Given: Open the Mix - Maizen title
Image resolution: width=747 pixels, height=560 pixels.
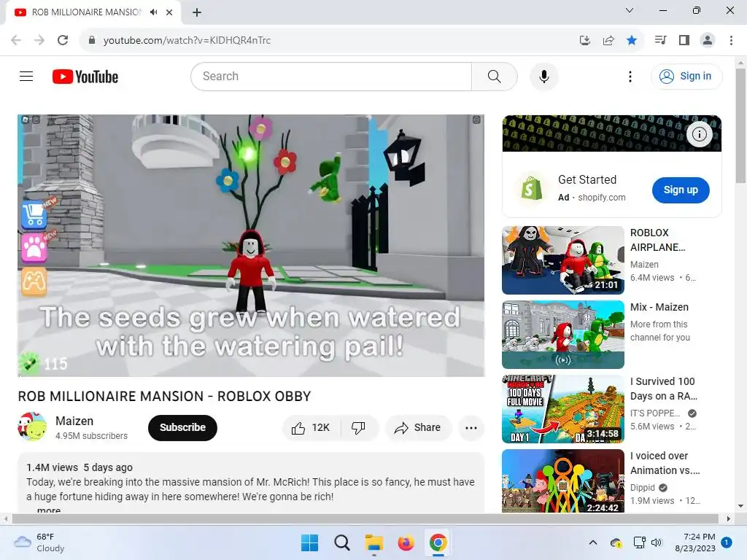Looking at the screenshot, I should (659, 307).
